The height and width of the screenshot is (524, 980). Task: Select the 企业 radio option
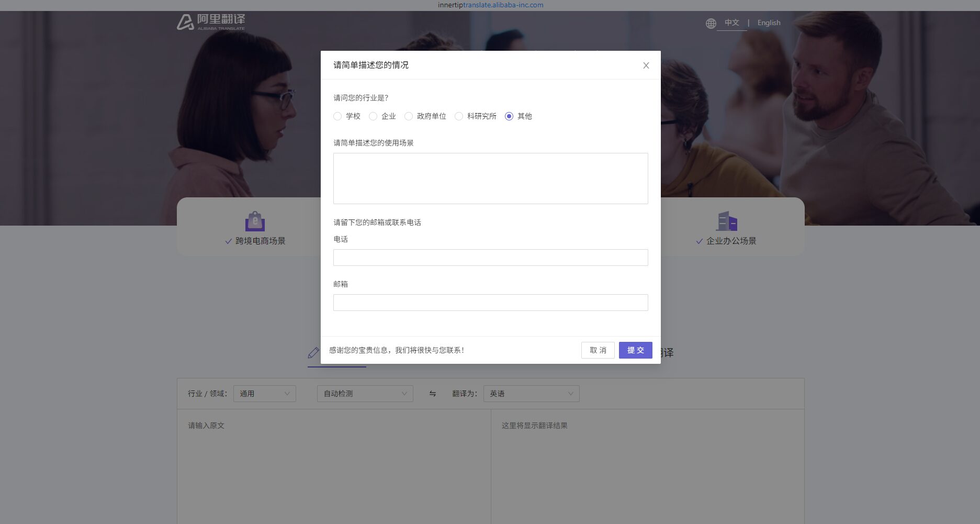[373, 116]
